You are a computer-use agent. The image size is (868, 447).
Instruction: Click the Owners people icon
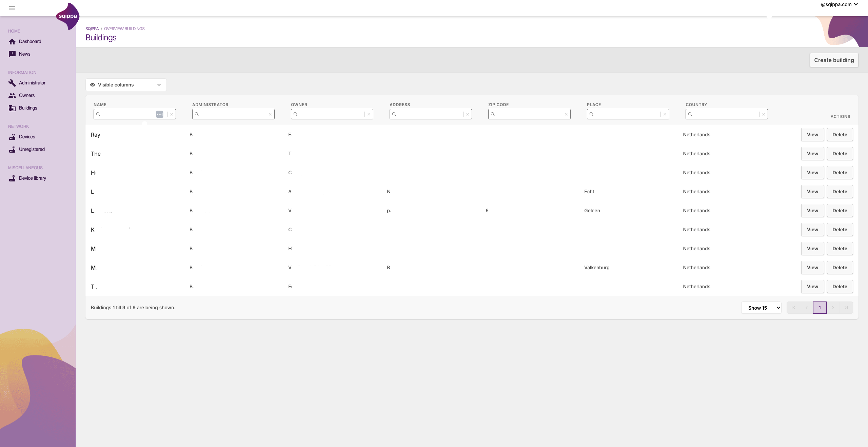point(12,96)
